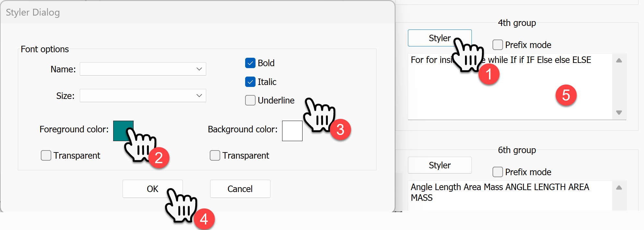Toggle Transparent for foreground color
The image size is (644, 230).
[x=46, y=155]
